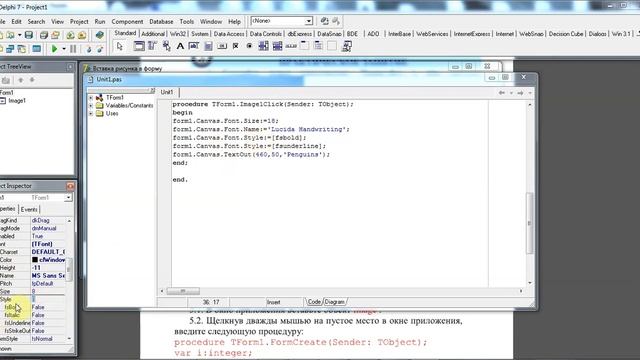Open the Open file dropdown arrow
The width and height of the screenshot is (640, 360).
click(19, 35)
